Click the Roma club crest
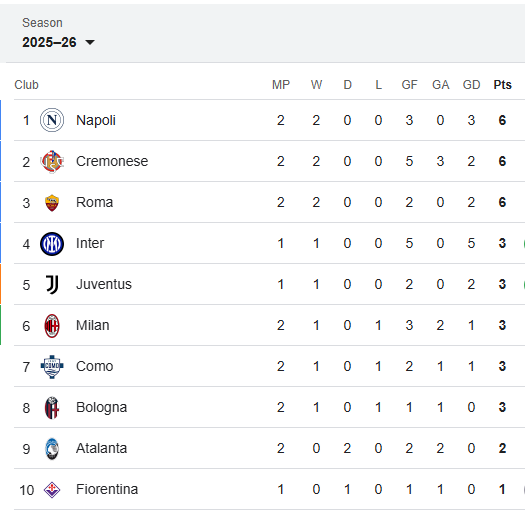This screenshot has height=510, width=525. click(52, 203)
